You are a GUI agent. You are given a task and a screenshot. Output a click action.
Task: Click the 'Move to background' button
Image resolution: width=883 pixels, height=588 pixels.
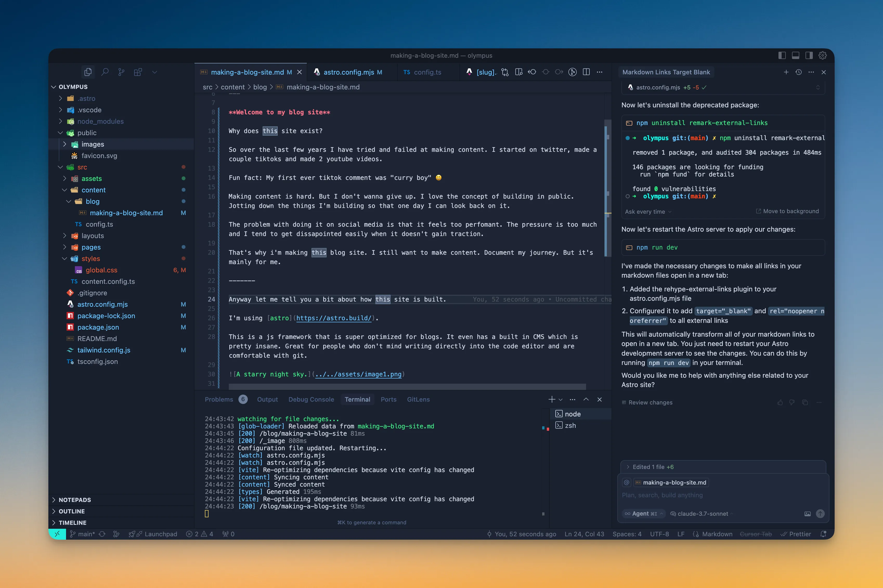click(x=788, y=211)
